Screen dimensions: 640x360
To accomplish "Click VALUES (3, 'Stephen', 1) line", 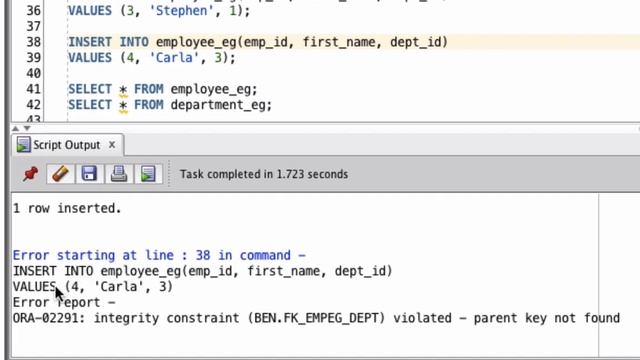I will click(159, 11).
